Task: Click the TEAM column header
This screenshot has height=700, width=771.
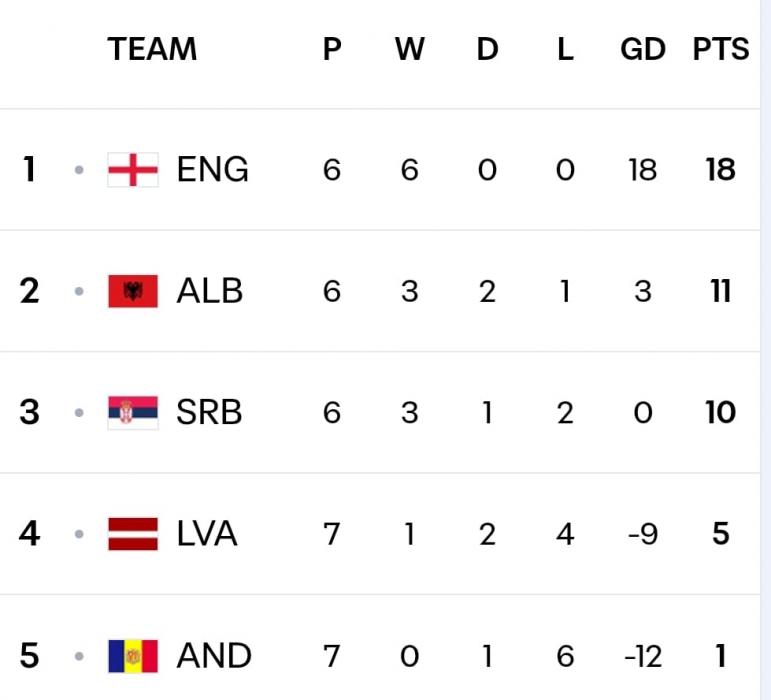Action: pyautogui.click(x=152, y=49)
